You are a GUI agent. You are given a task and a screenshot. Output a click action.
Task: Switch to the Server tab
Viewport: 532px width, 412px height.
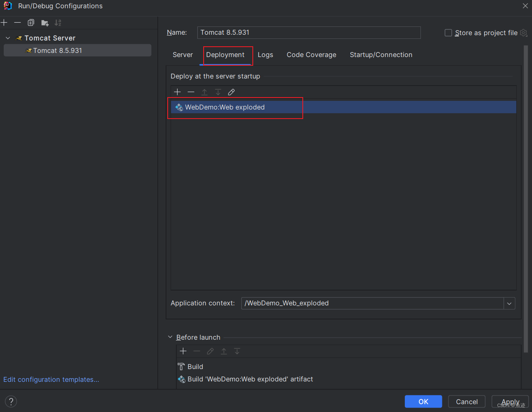183,55
